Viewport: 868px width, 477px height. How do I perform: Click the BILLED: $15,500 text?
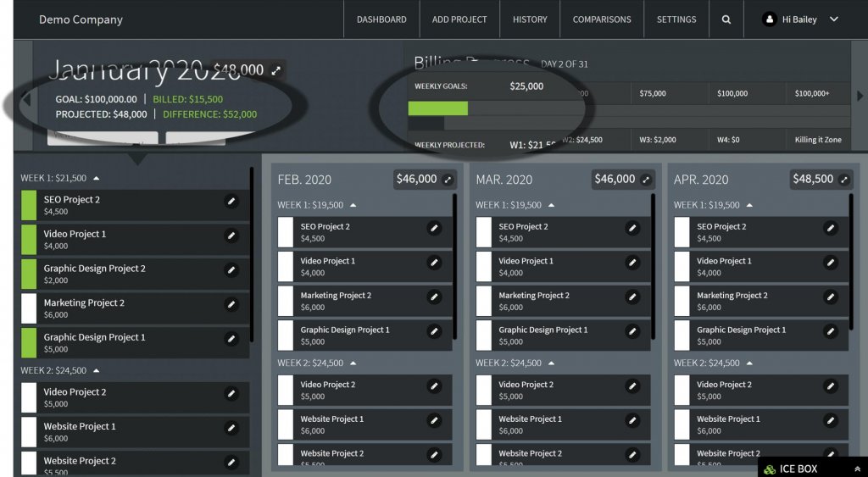[187, 100]
